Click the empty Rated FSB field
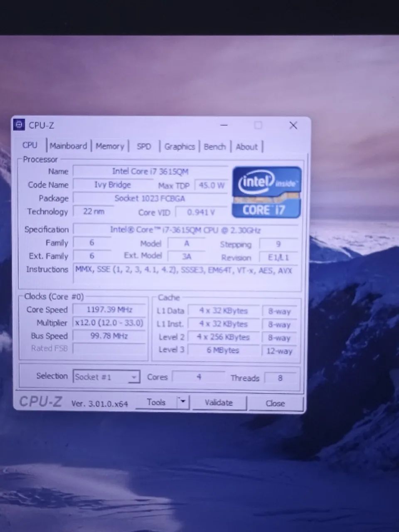 pos(109,349)
